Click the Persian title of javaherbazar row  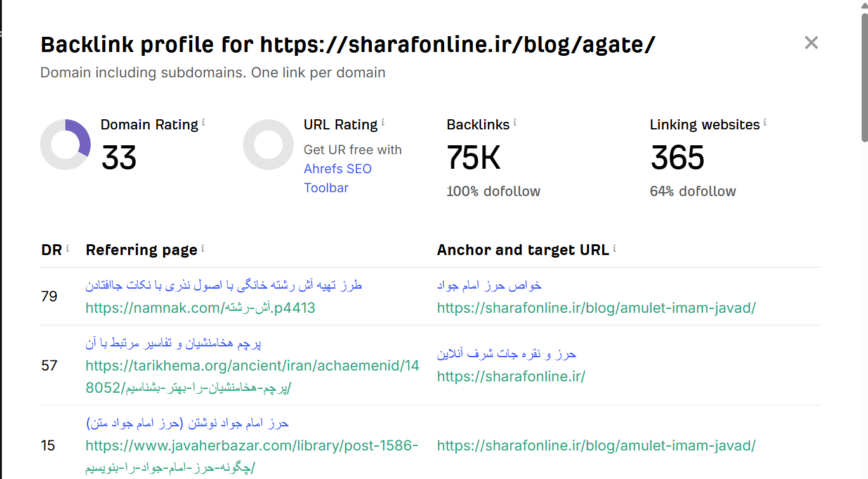click(187, 423)
